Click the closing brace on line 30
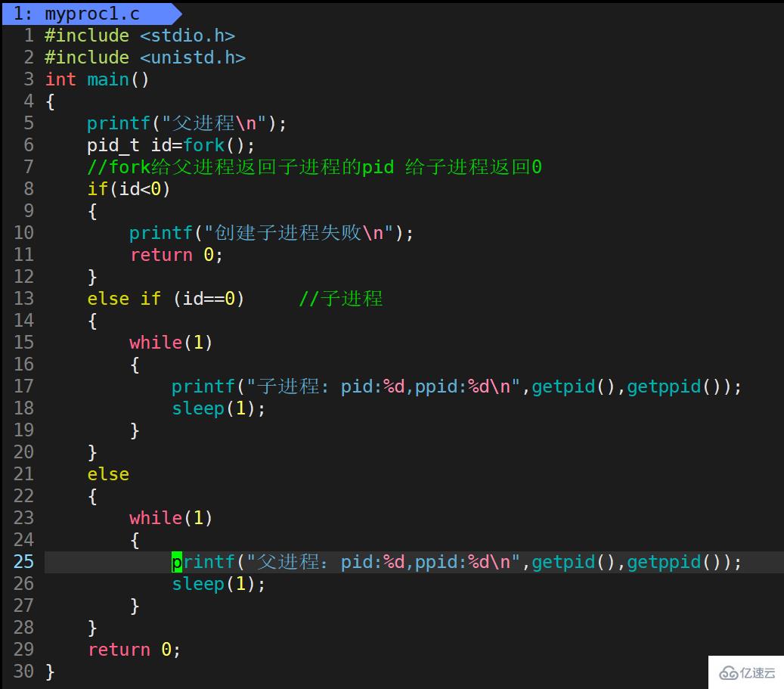Screen dimensions: 784x689 coord(49,672)
